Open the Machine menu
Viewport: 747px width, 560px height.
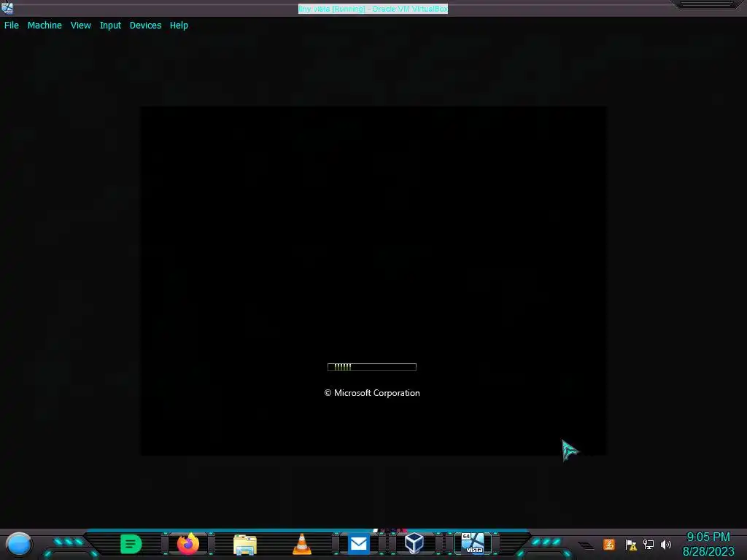(44, 26)
